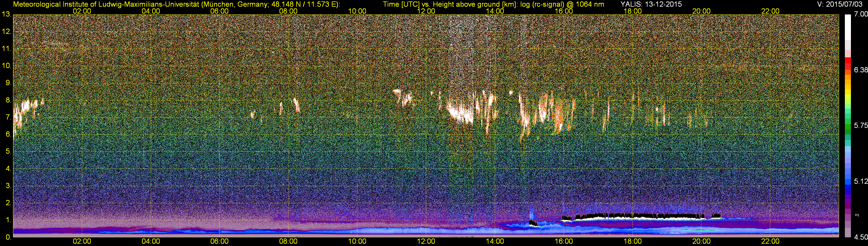Screen dimensions: 868x246
Task: Select the 12:00 label on the bottom time axis
Action: pyautogui.click(x=426, y=241)
